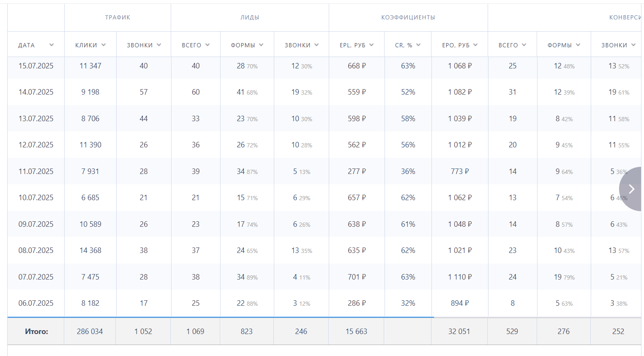Viewport: 644px width, 356px height.
Task: Expand ЗВОНКИ column options under ЛИДЫ
Action: pyautogui.click(x=317, y=45)
